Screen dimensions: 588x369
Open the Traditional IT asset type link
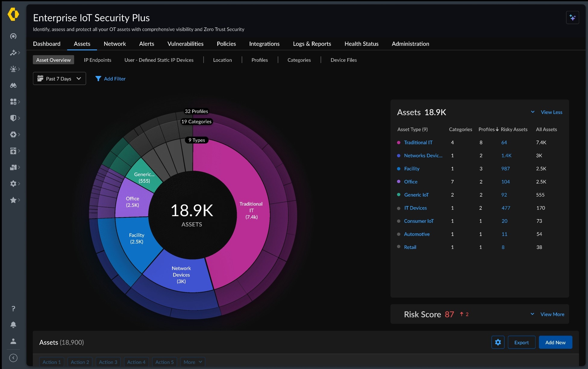tap(418, 142)
